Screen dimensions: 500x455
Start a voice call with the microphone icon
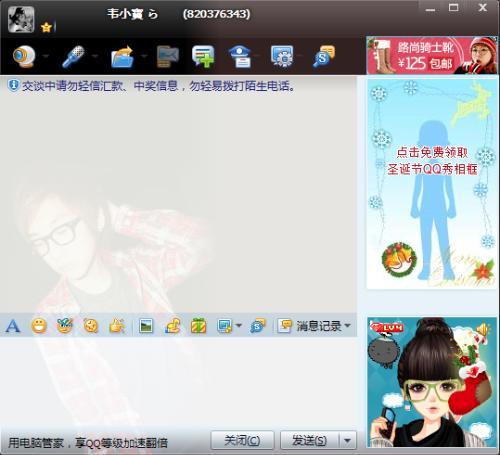73,56
